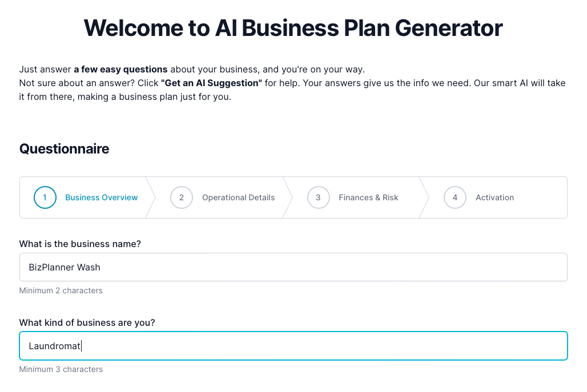Click the "Minimum 3 characters" hint
Viewport: 587px width, 392px height.
61,369
